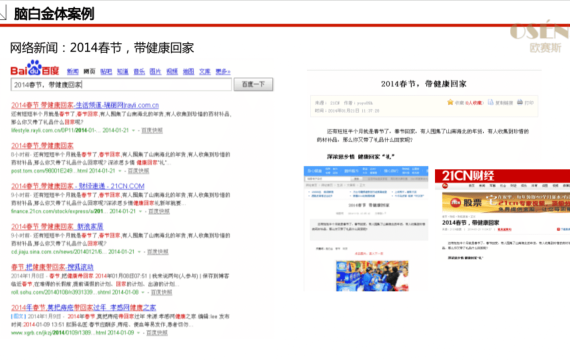The image size is (570, 360).
Task: Open the 贴吧 tab in Baidu navigation
Action: coord(106,72)
